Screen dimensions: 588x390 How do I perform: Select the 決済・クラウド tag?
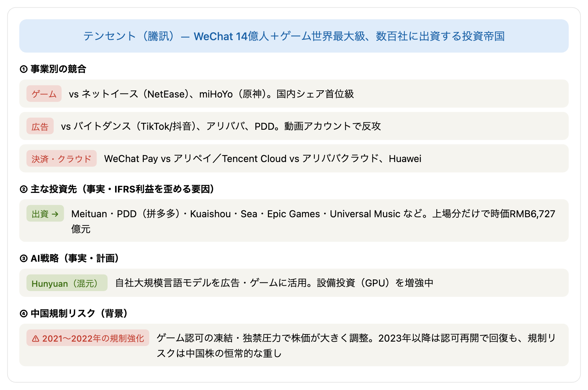click(x=62, y=158)
